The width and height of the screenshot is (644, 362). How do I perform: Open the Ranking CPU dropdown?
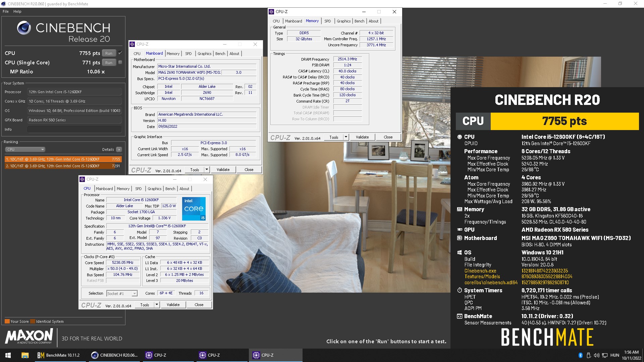25,149
